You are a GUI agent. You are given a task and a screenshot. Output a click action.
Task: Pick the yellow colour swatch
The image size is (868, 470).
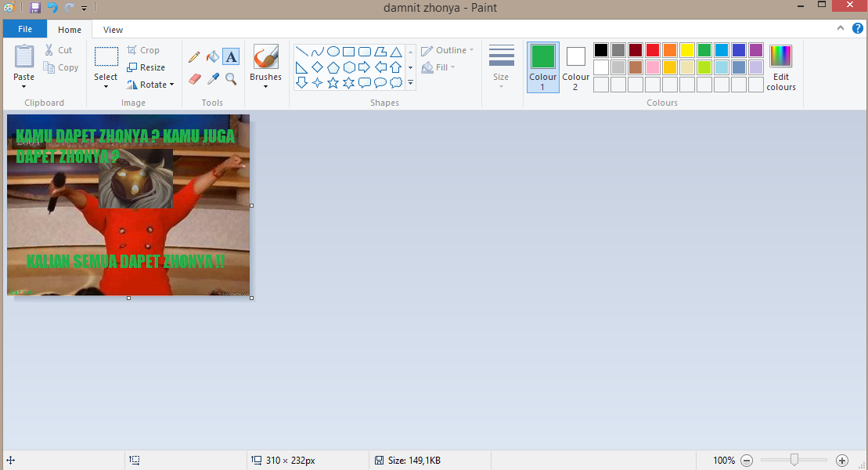click(687, 50)
